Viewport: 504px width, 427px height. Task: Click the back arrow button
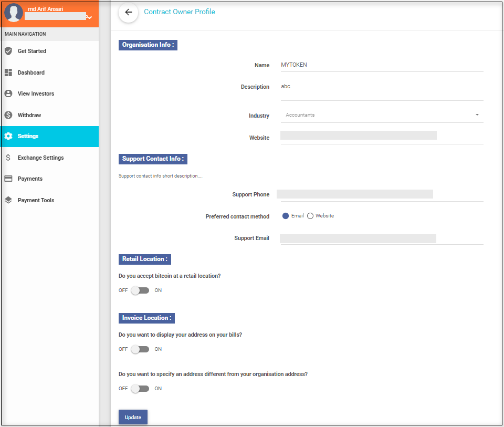pyautogui.click(x=128, y=13)
